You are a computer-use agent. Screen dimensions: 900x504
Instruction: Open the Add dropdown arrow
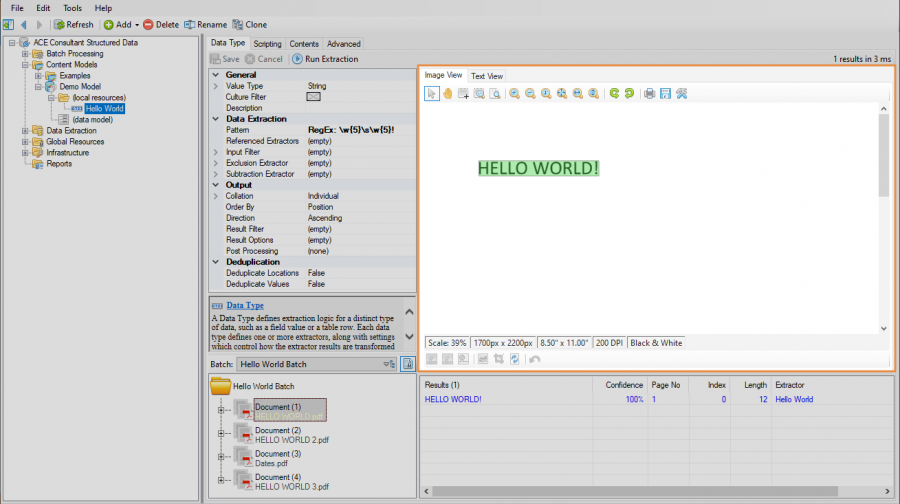[136, 24]
